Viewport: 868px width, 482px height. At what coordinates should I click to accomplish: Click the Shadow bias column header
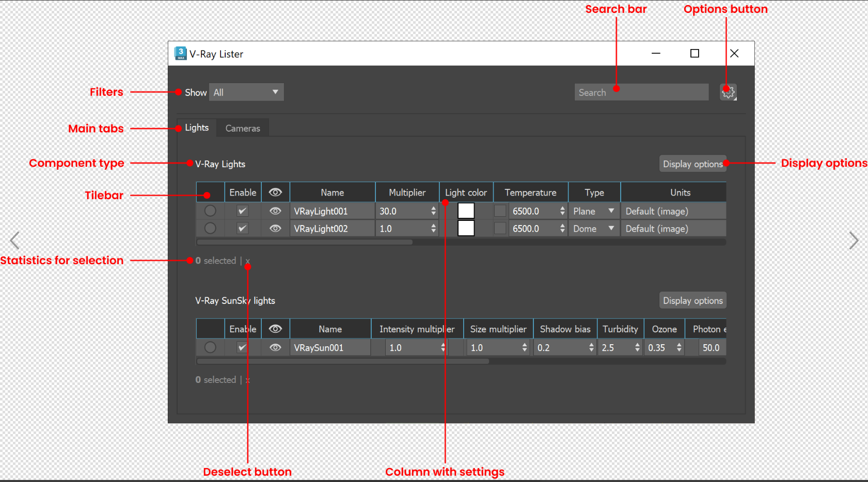(x=565, y=329)
